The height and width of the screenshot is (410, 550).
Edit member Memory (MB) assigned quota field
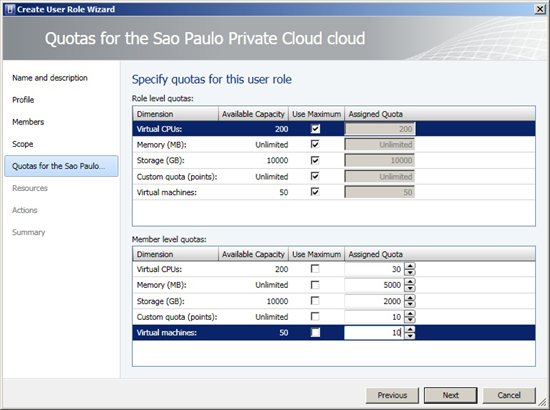pyautogui.click(x=374, y=285)
